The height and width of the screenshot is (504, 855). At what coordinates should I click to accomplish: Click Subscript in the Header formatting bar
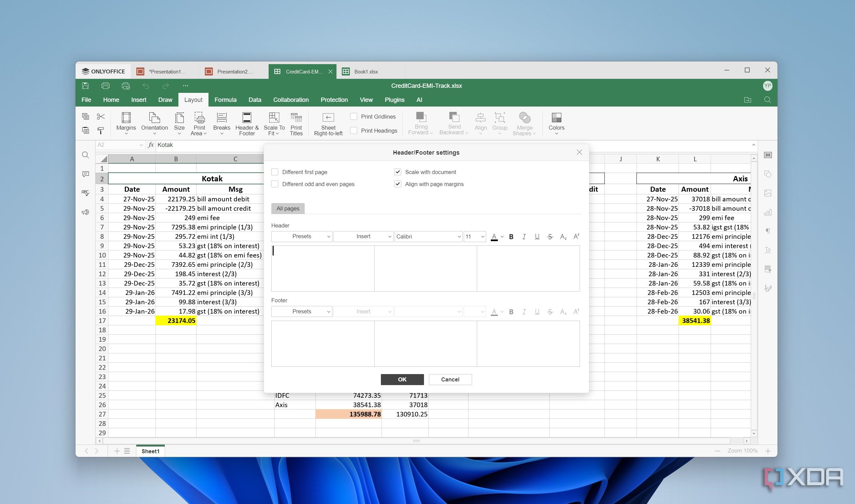563,237
